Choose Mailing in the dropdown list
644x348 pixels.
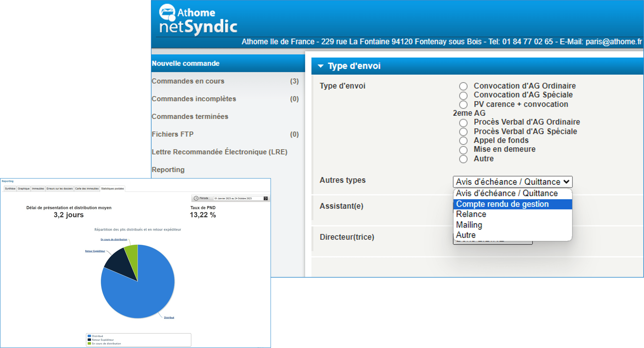click(512, 225)
